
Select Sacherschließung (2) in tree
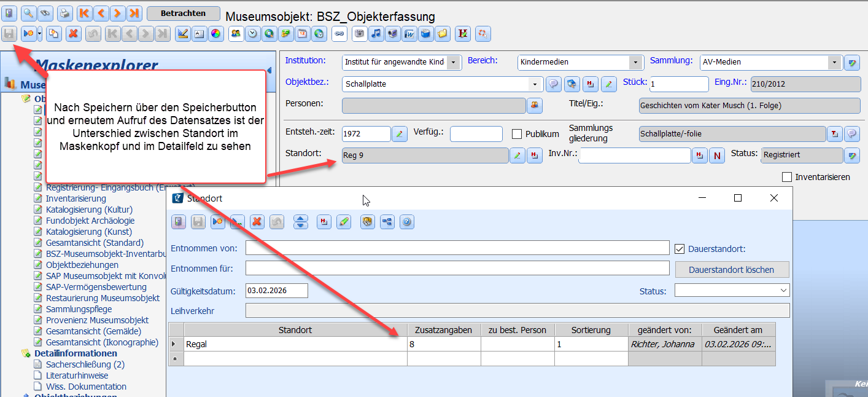coord(85,364)
